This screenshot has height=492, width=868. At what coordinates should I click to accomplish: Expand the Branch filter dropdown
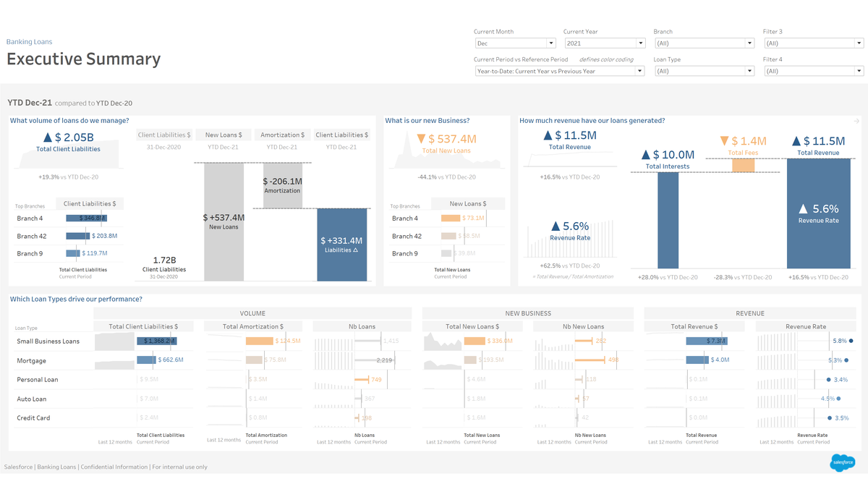coord(703,43)
